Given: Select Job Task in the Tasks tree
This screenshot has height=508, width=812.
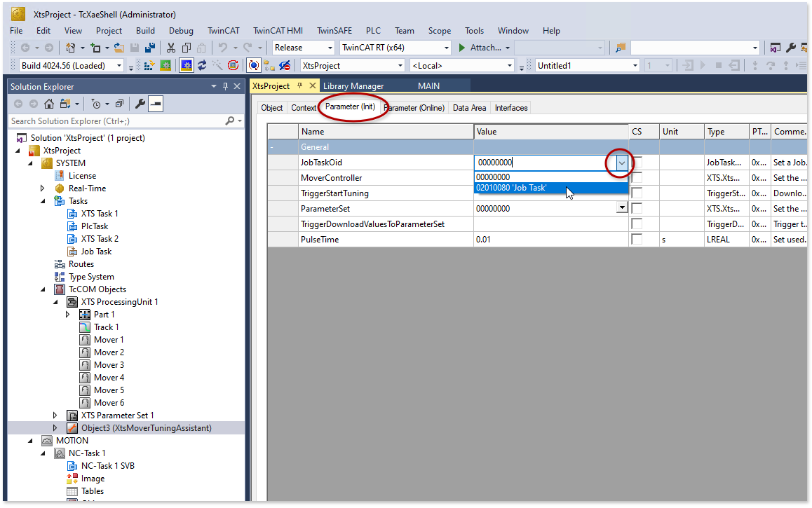Looking at the screenshot, I should click(96, 252).
